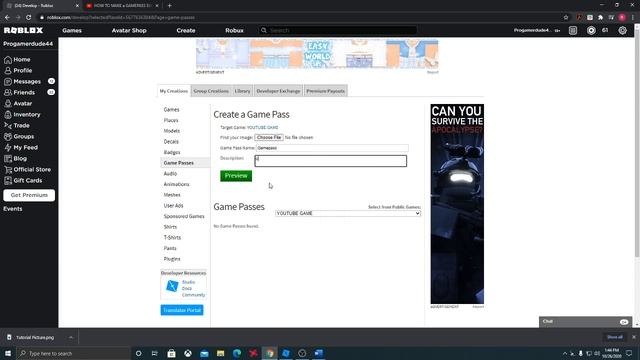Image resolution: width=640 pixels, height=360 pixels.
Task: Go back in browser history
Action: pyautogui.click(x=7, y=18)
